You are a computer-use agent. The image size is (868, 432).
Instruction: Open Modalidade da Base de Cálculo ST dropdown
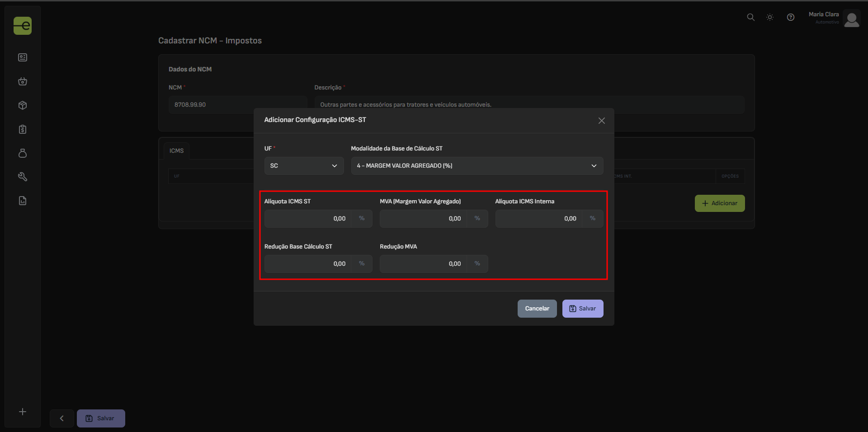476,166
